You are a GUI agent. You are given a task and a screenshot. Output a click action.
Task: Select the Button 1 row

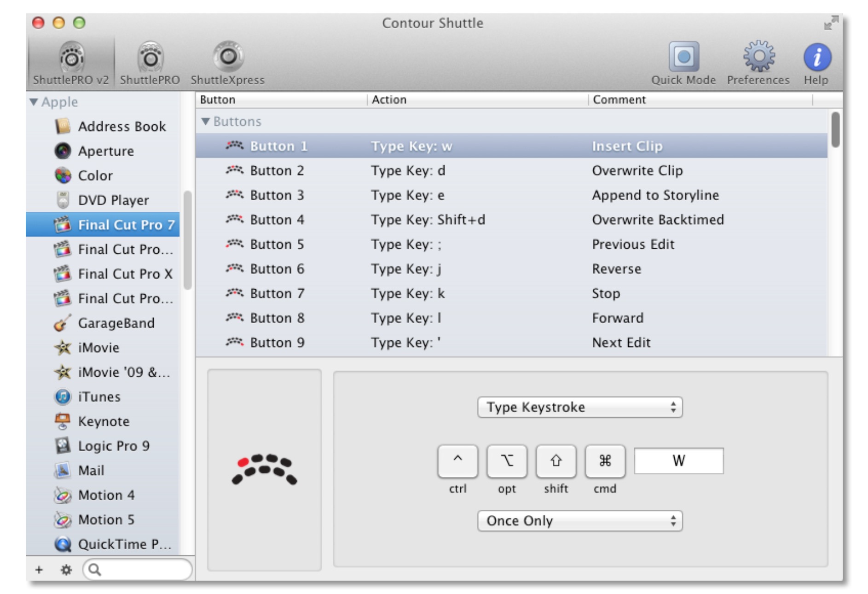pyautogui.click(x=511, y=146)
